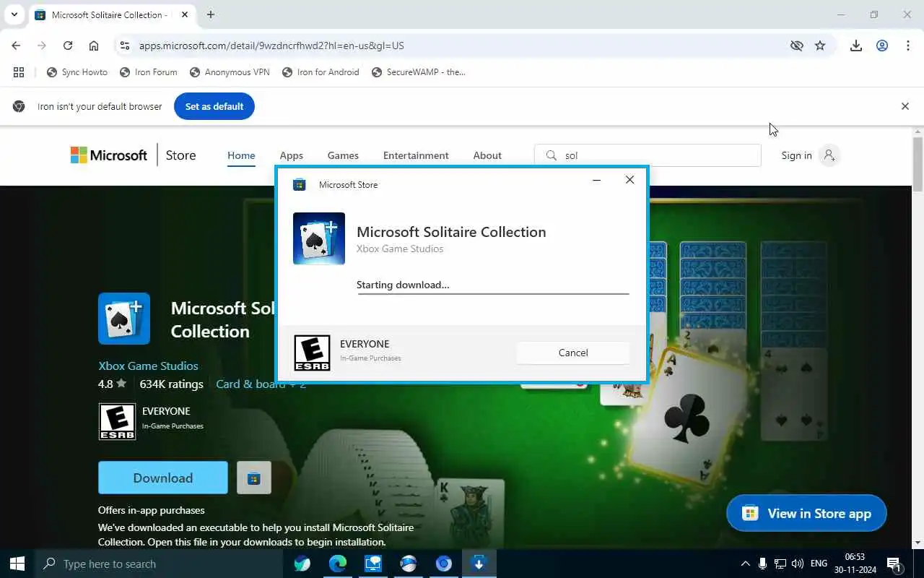Close the Microsoft Store dialog
The width and height of the screenshot is (924, 578).
click(629, 180)
